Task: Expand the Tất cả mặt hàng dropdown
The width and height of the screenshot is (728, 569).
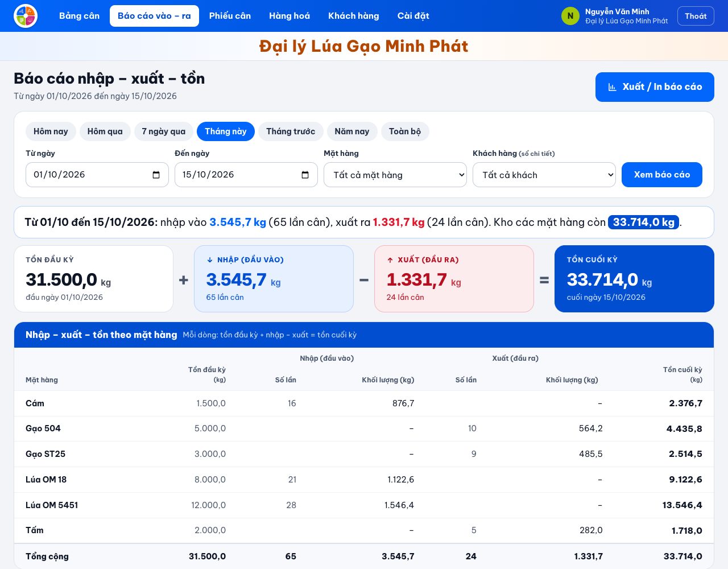Action: (x=395, y=175)
